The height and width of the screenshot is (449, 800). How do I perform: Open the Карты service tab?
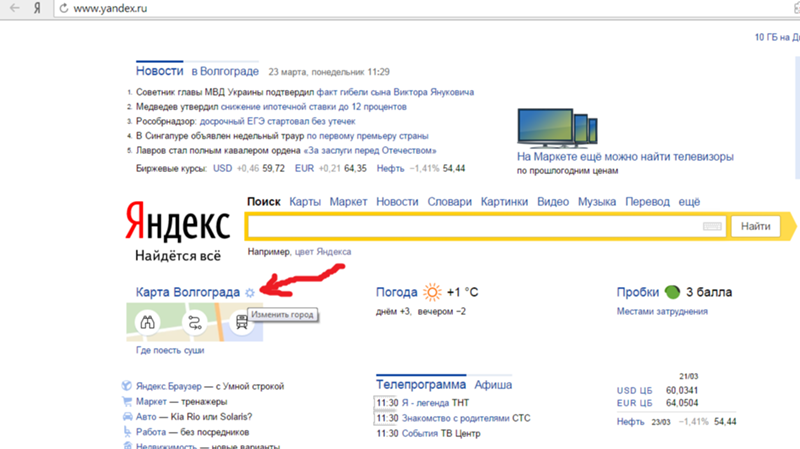coord(305,202)
